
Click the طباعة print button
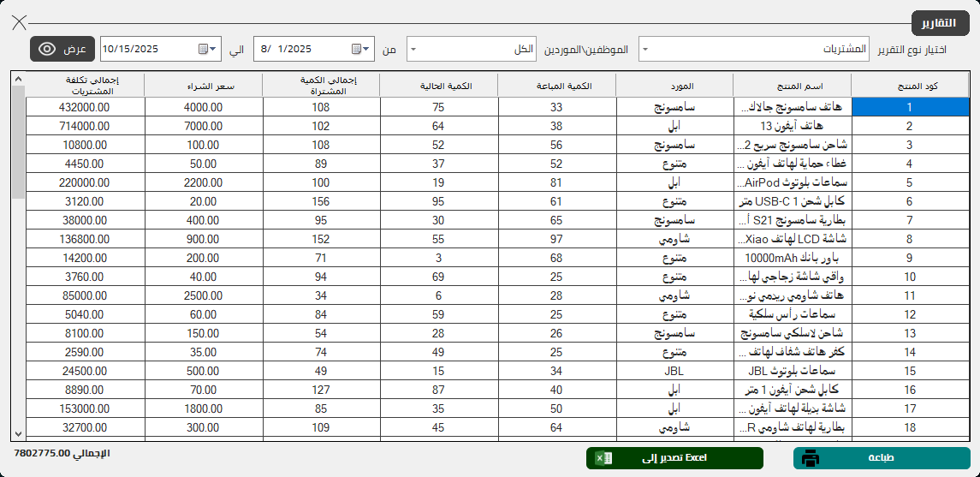882,458
